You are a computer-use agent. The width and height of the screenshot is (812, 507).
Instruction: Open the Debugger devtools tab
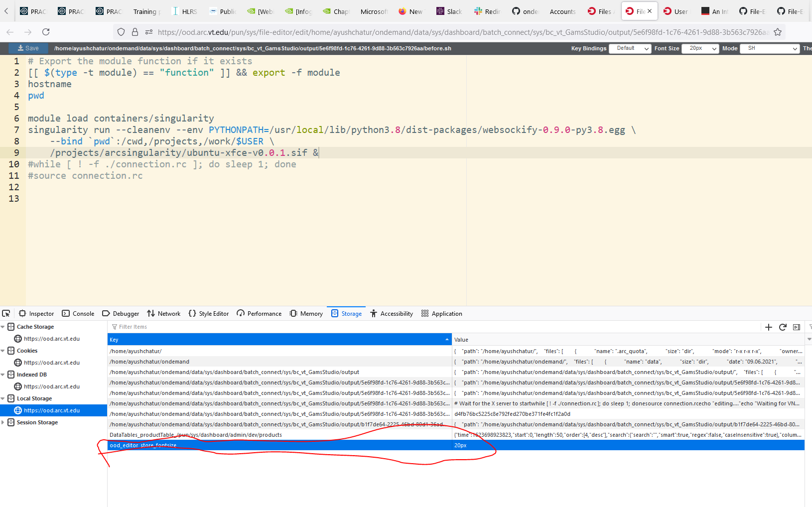tap(121, 313)
